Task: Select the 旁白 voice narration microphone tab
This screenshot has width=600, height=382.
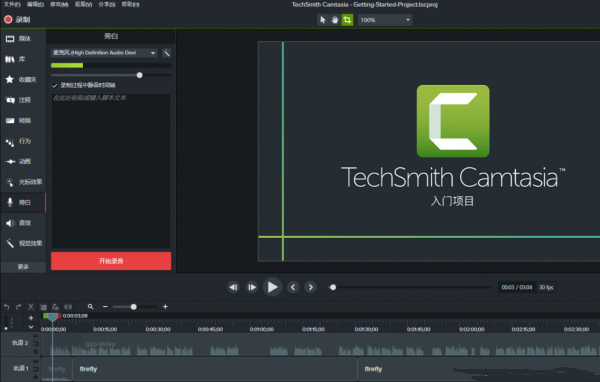Action: [x=23, y=202]
